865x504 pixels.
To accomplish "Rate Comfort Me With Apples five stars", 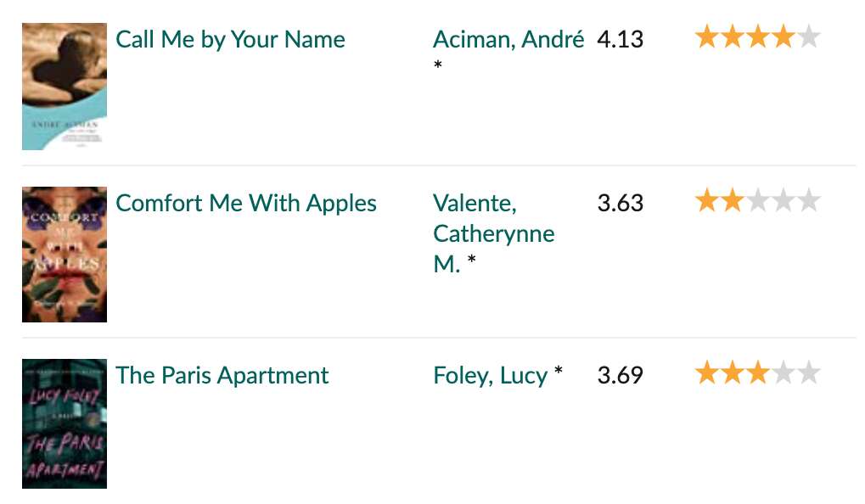I will pos(809,201).
